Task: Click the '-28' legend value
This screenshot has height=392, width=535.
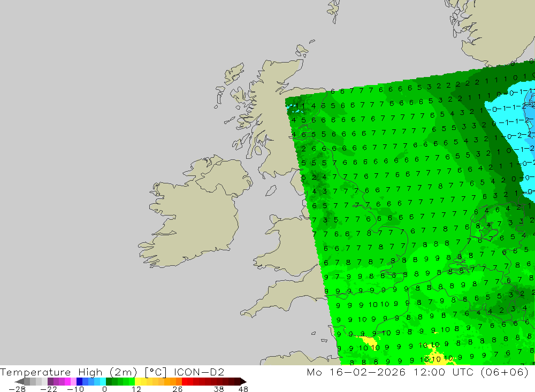Action: [17, 389]
